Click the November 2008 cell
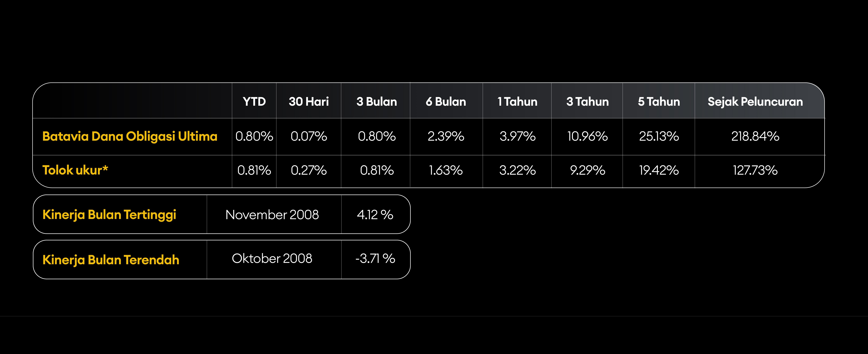868x354 pixels. click(272, 215)
